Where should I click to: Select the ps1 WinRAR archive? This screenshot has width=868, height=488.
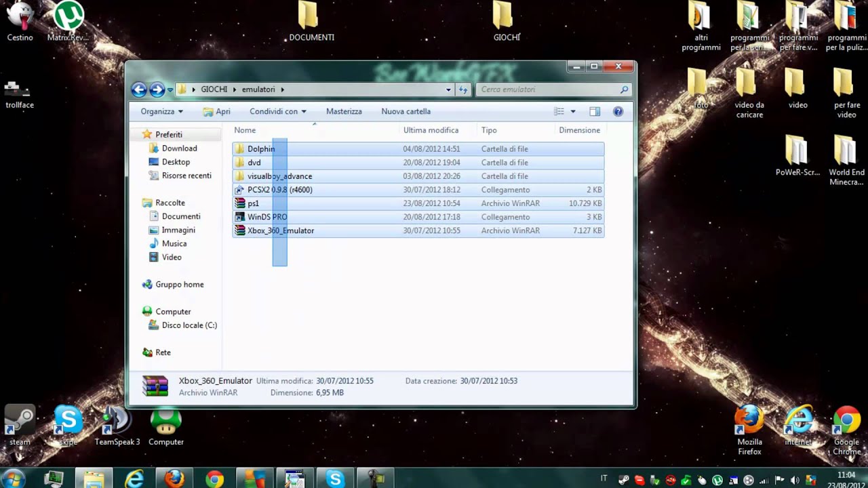pos(418,203)
